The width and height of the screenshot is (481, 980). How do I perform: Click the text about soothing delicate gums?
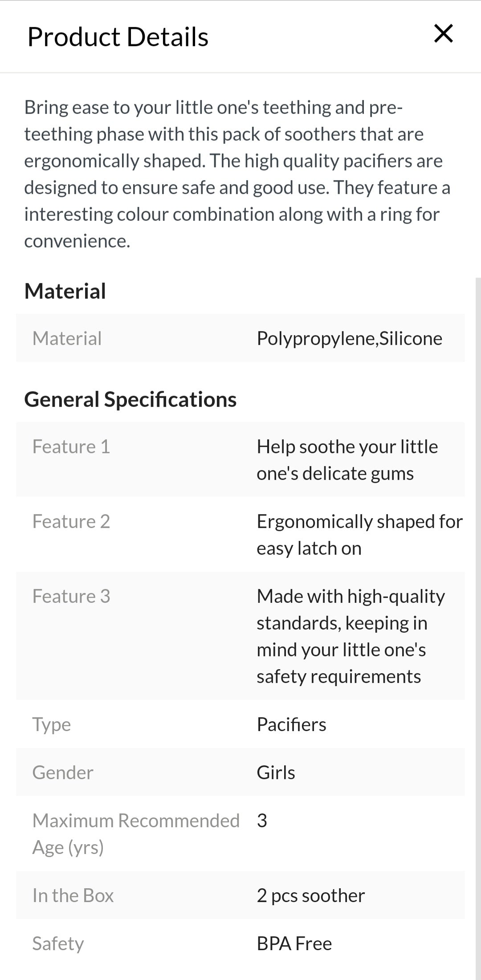(347, 460)
